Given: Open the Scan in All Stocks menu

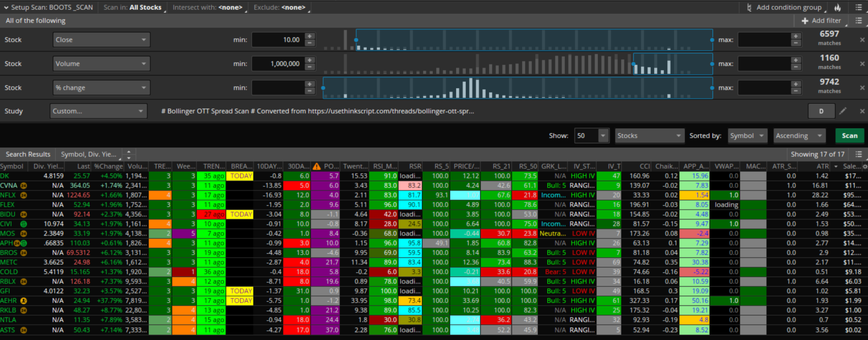Looking at the screenshot, I should tap(132, 7).
